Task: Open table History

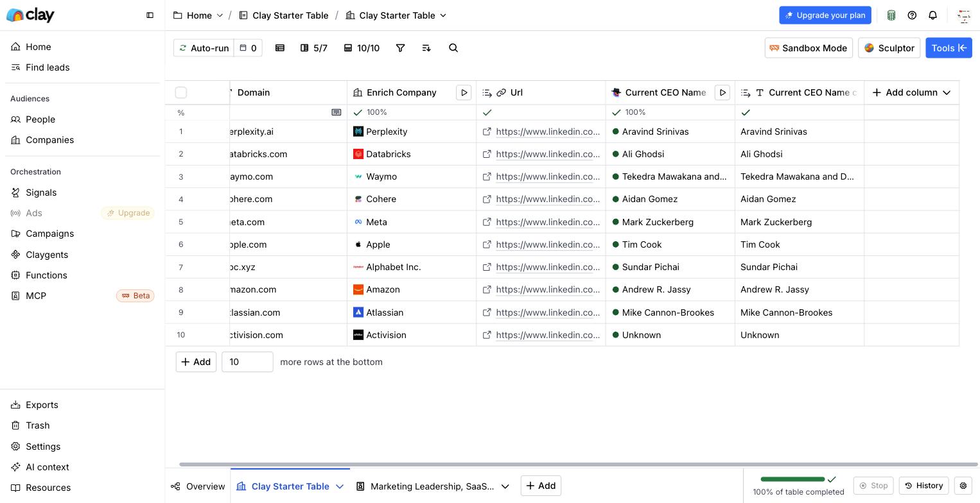Action: point(924,486)
